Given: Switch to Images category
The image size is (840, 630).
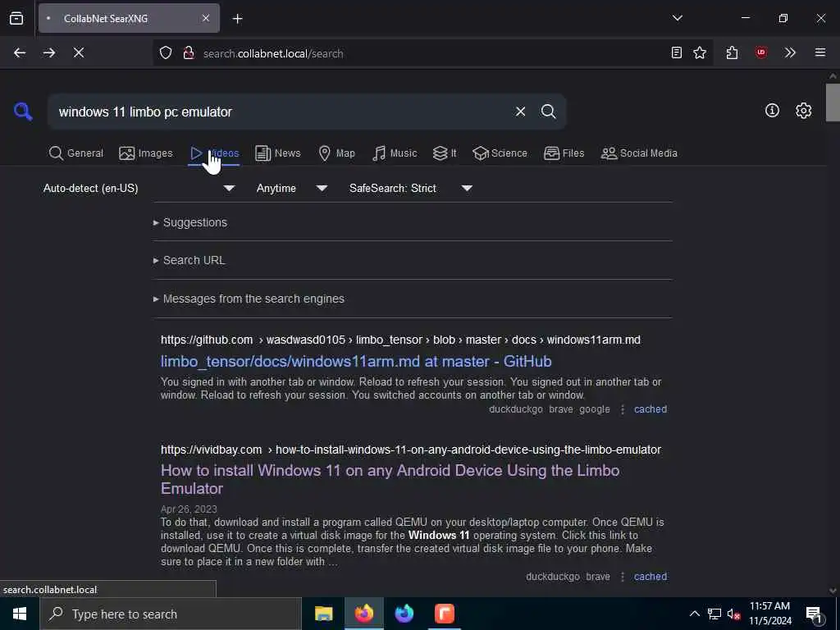Looking at the screenshot, I should tap(146, 153).
